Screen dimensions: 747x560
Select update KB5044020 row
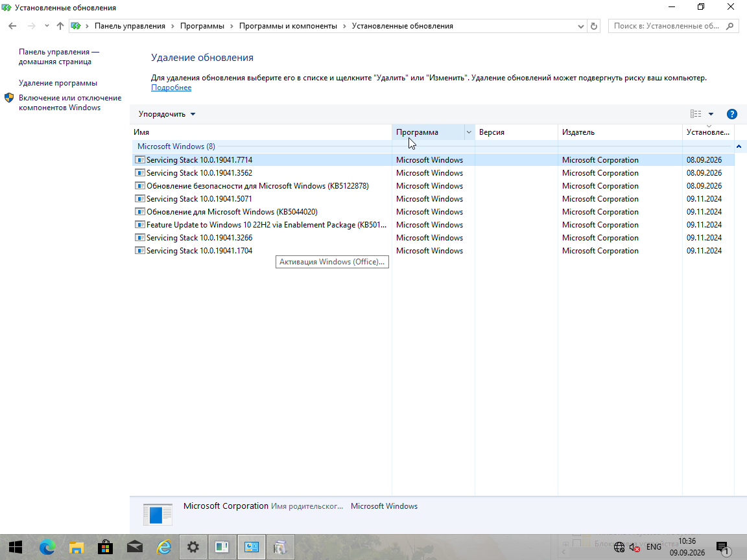433,212
